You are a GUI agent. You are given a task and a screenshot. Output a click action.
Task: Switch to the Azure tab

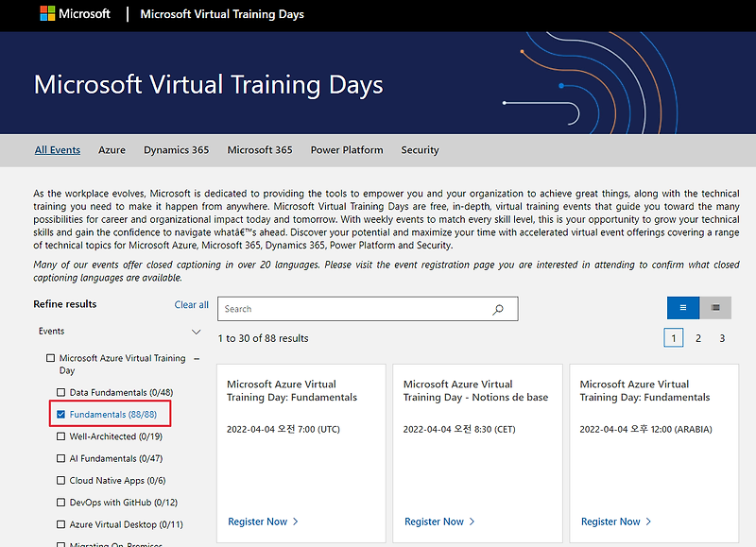pyautogui.click(x=112, y=150)
